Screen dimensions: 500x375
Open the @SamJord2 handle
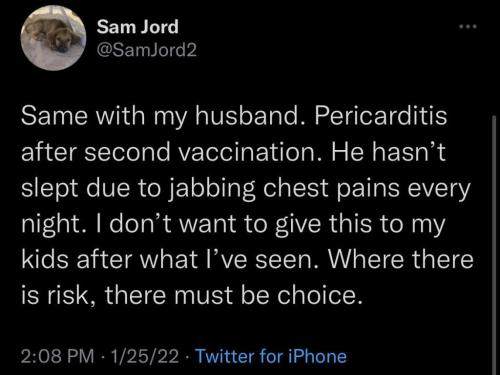pyautogui.click(x=147, y=50)
